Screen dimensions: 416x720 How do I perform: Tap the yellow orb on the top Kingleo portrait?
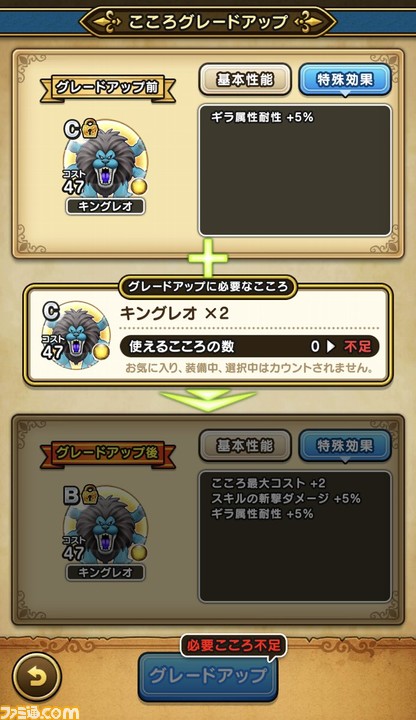(138, 186)
